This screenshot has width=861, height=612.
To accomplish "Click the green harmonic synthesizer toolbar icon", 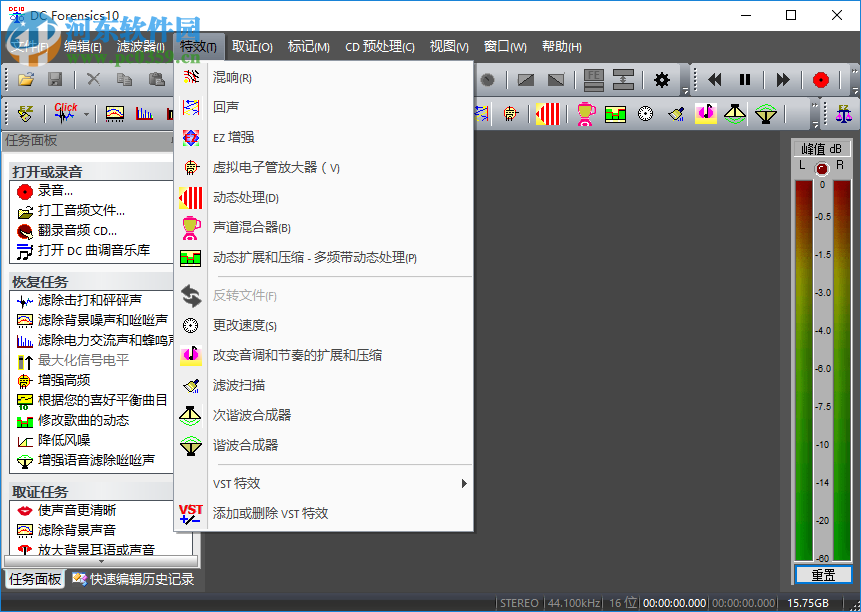I will [x=765, y=113].
